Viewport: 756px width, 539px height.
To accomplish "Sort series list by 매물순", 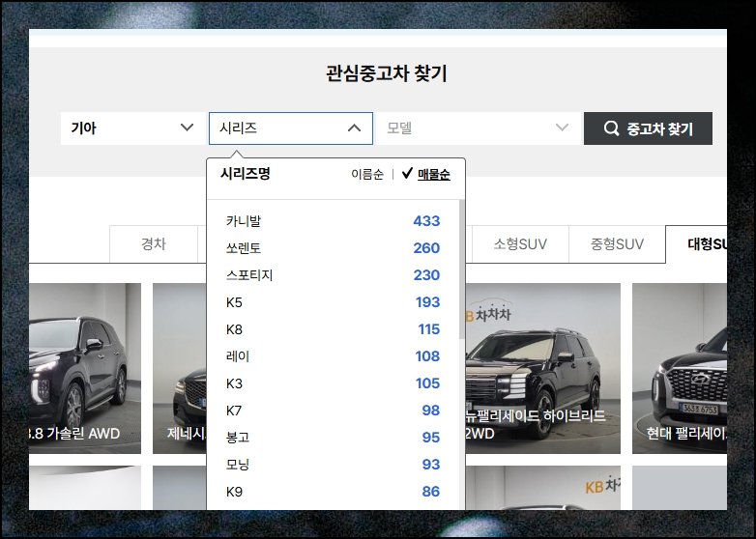I will coord(433,174).
